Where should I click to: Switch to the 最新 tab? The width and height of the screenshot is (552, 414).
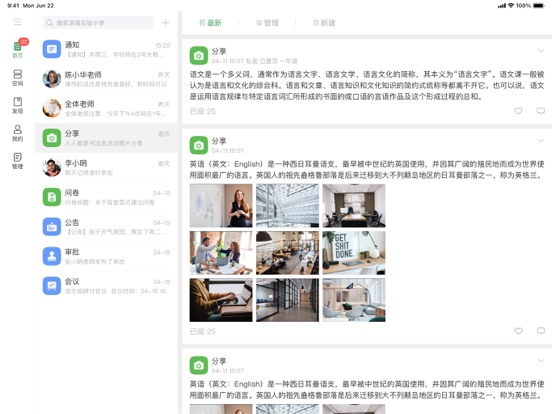click(211, 23)
